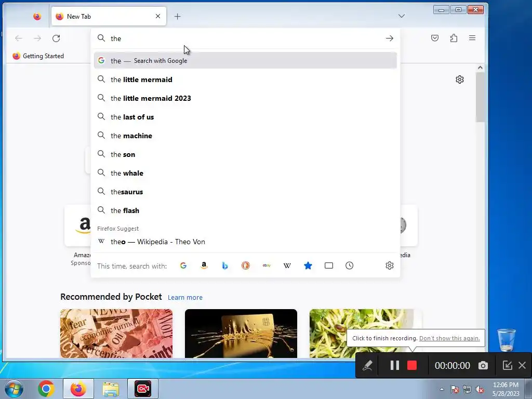Viewport: 532px width, 399px height.
Task: Pick the Bing one-off search icon
Action: click(225, 265)
